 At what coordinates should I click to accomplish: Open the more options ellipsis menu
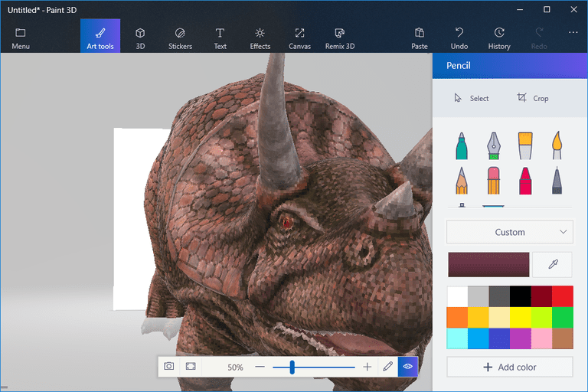[x=573, y=33]
